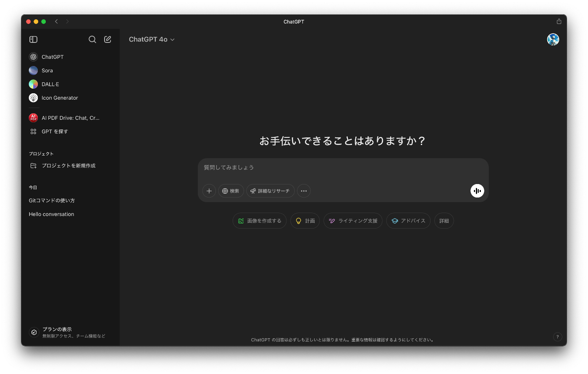Click the plus attach button

click(x=209, y=191)
